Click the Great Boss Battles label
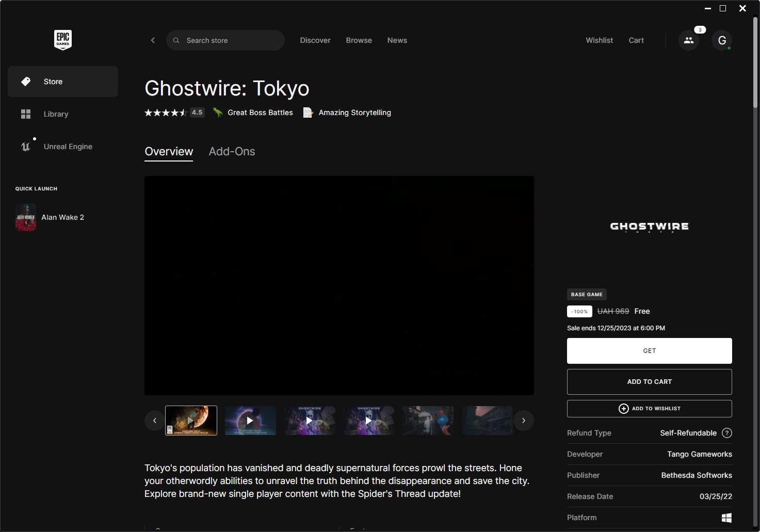Viewport: 760px width, 532px height. pyautogui.click(x=260, y=112)
